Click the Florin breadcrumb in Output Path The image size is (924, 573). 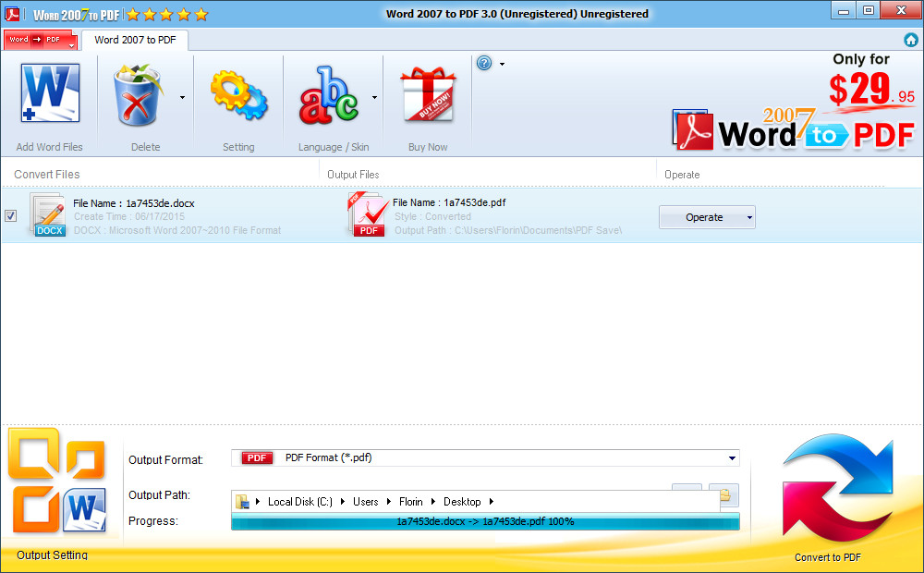410,501
